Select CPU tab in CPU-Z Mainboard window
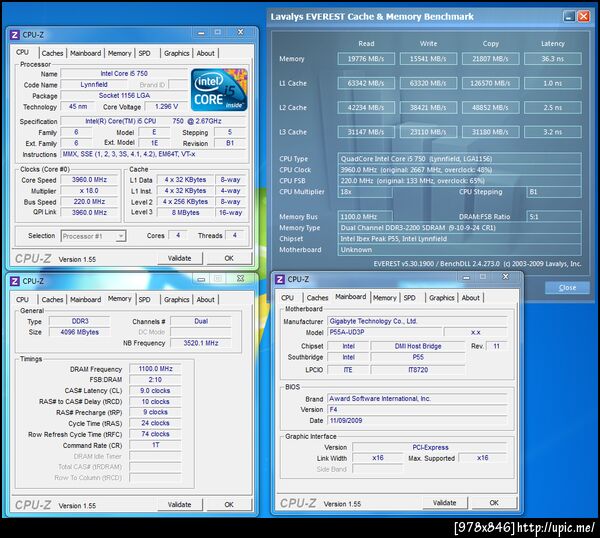This screenshot has width=600, height=538. point(287,298)
